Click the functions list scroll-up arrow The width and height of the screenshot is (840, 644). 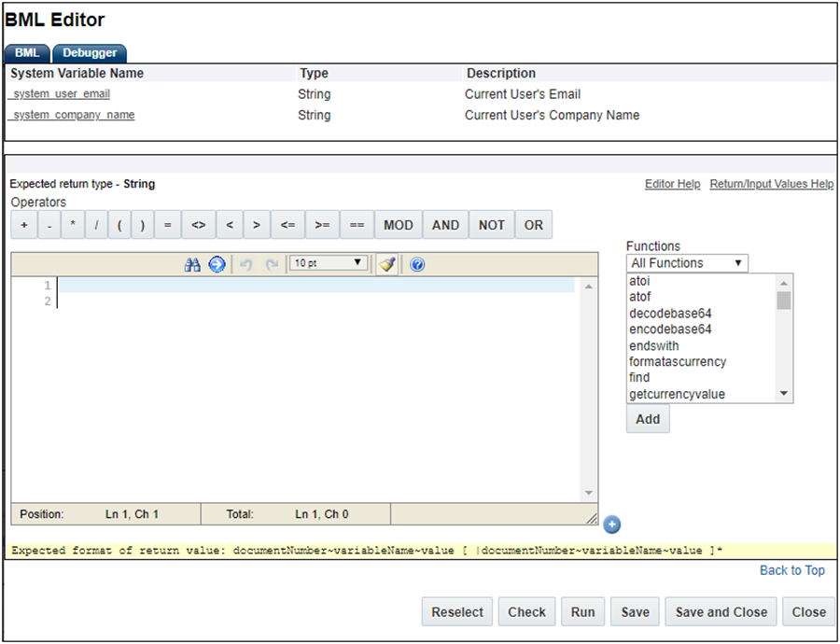coord(784,283)
